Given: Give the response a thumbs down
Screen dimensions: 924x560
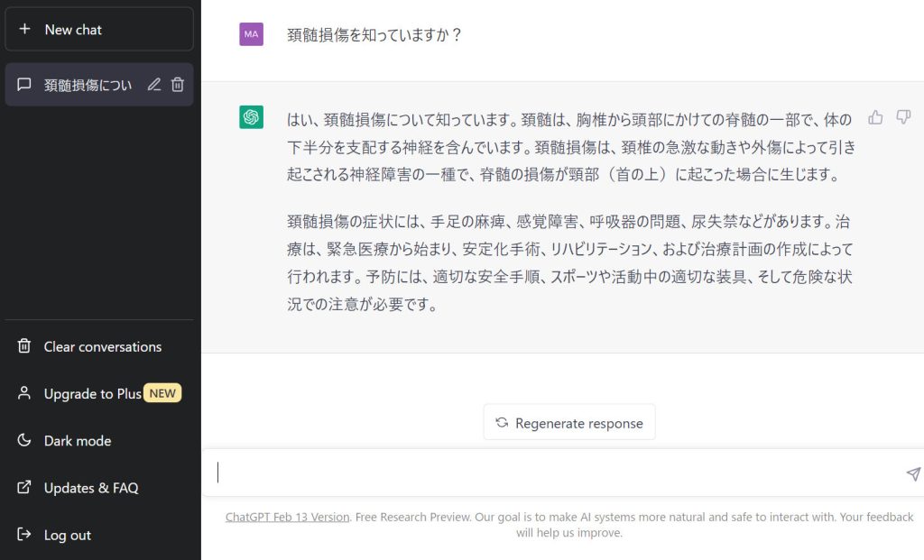Looking at the screenshot, I should coord(903,117).
